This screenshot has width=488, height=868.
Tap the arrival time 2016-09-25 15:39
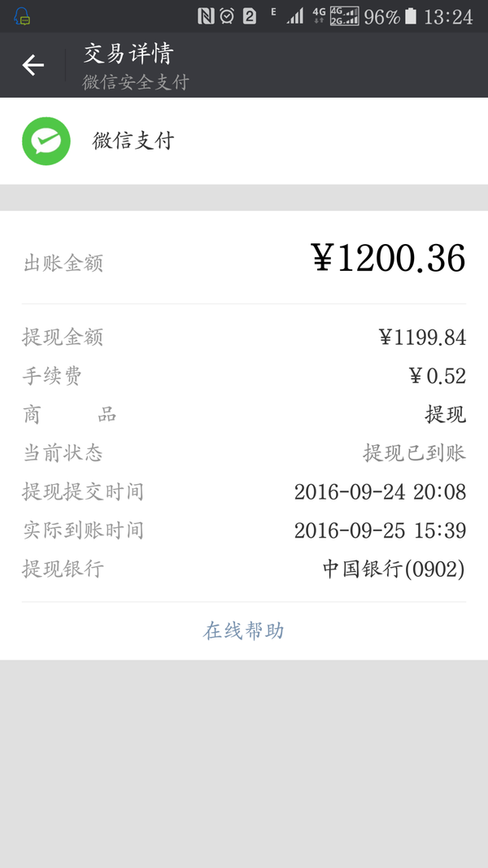click(x=380, y=530)
